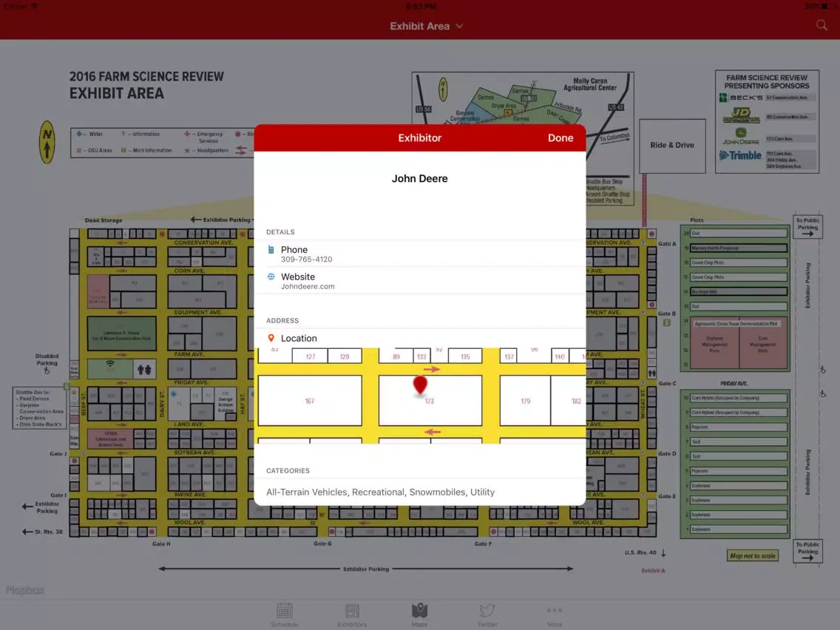
Task: Tap the Gate H label on map
Action: pyautogui.click(x=161, y=543)
